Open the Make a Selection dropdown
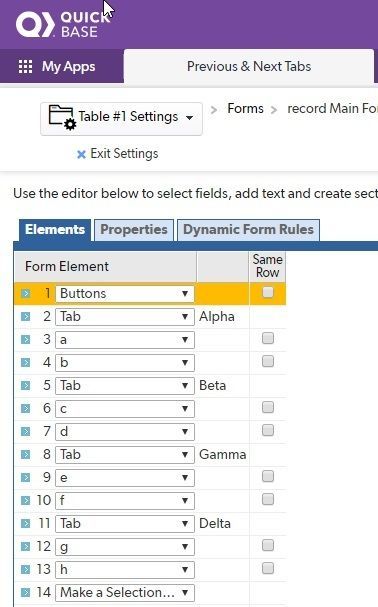The width and height of the screenshot is (378, 607). (x=125, y=592)
